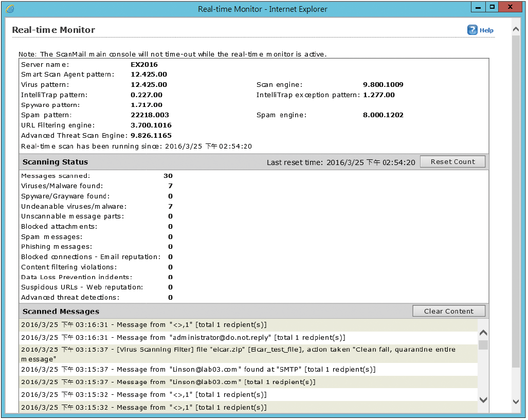Click the Viruses/Malware found label

coord(62,186)
